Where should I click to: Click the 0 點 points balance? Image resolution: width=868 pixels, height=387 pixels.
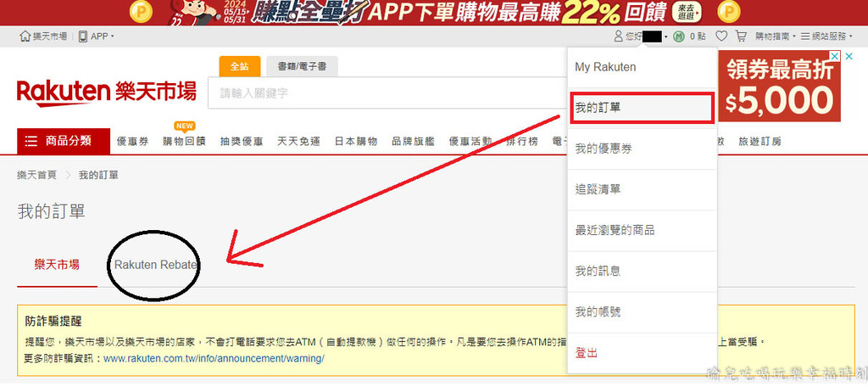[698, 36]
